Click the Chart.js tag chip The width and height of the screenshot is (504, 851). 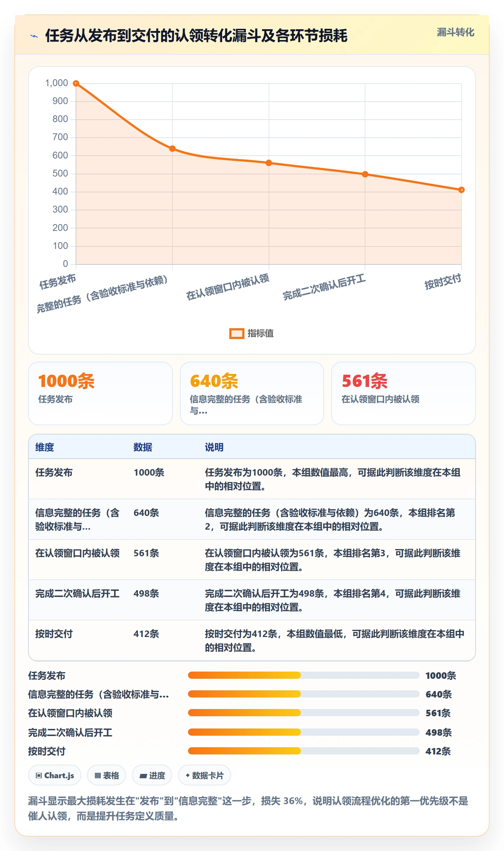point(55,775)
